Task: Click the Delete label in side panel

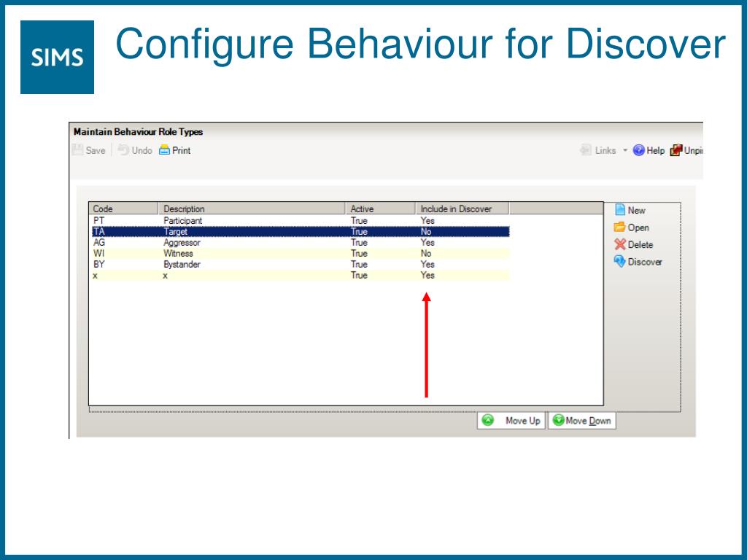Action: [640, 245]
